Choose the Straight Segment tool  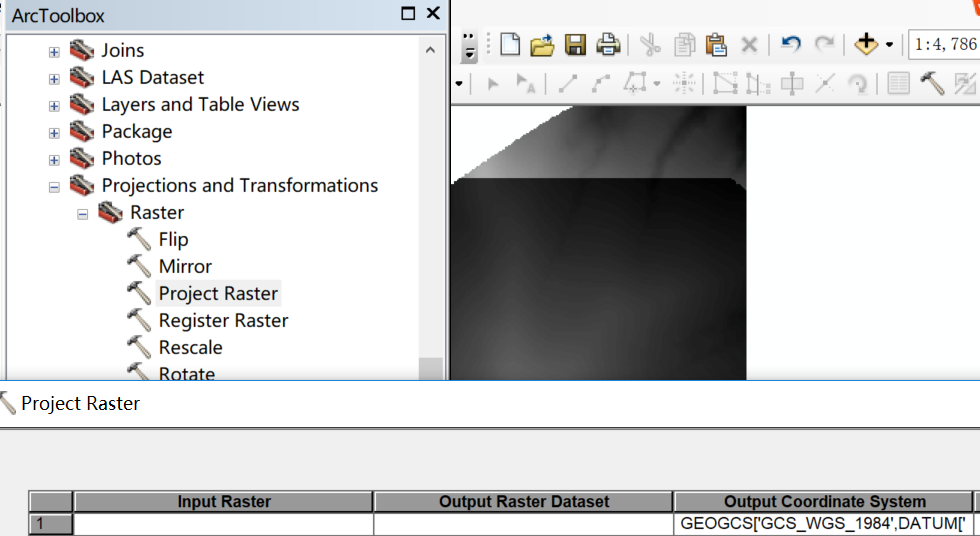point(567,83)
